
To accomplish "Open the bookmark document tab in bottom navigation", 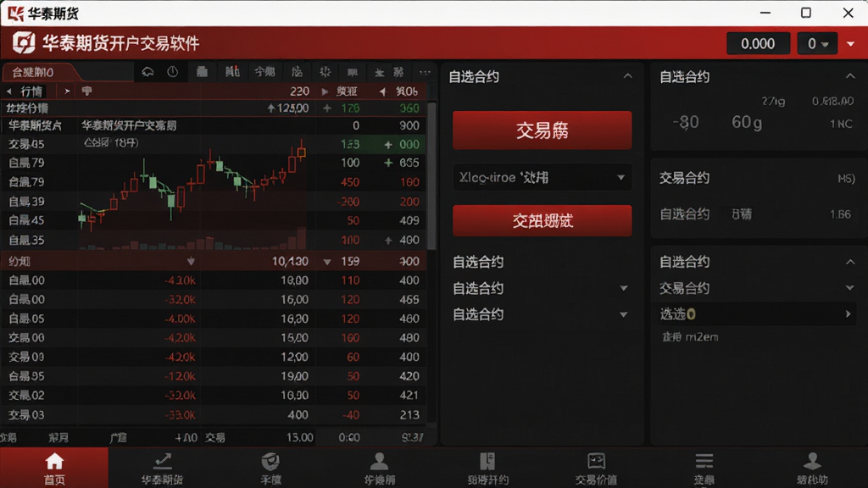I will click(x=487, y=468).
